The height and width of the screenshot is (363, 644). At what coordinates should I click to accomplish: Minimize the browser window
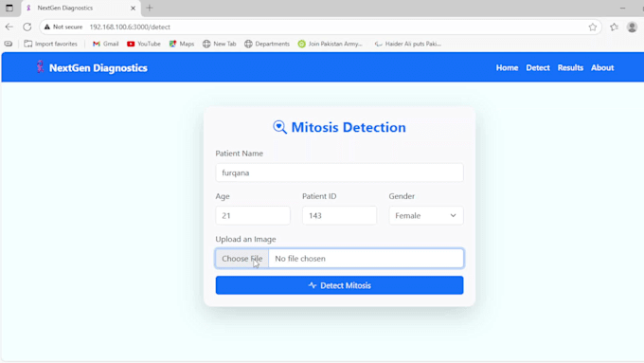tap(622, 8)
